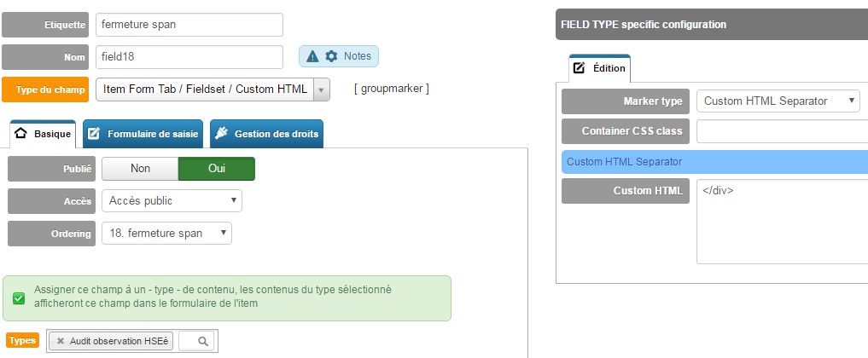Open the Type du champ dropdown arrow
Image resolution: width=868 pixels, height=358 pixels.
[x=322, y=89]
